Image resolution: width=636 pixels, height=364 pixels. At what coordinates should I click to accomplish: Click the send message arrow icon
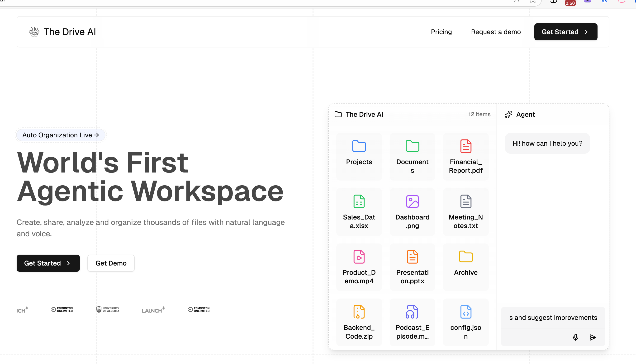593,337
